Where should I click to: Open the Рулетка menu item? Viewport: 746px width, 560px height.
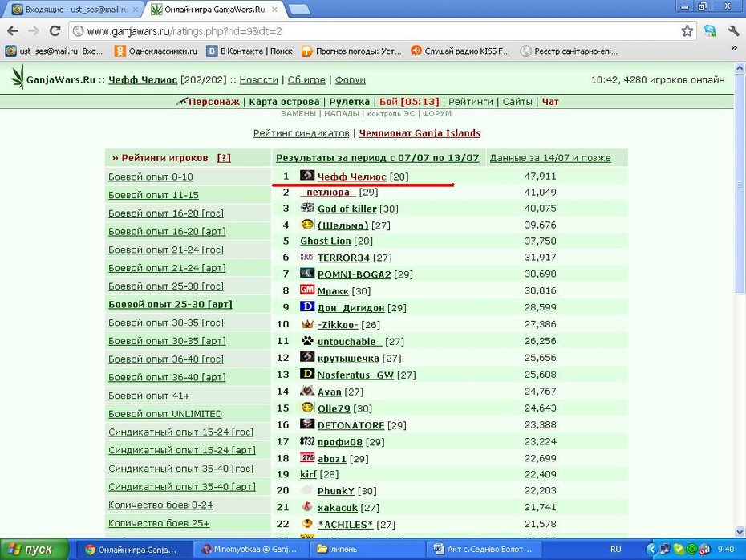349,102
